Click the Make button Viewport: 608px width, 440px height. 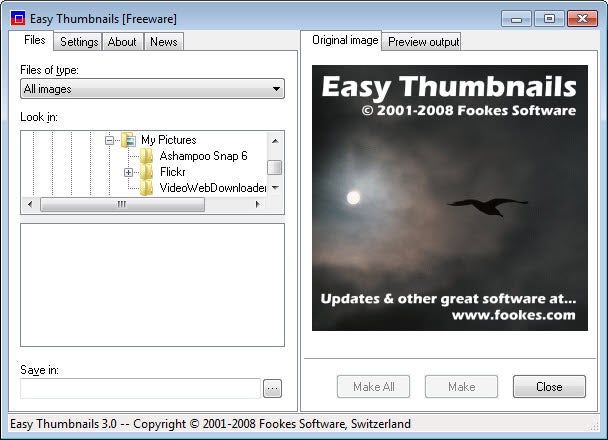[x=461, y=387]
